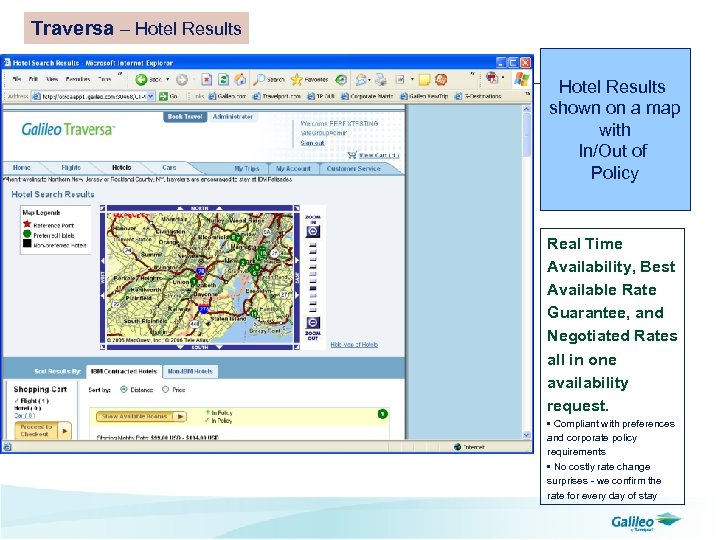Open the Edit icon dropdown arrow
The width and height of the screenshot is (720, 540).
tap(412, 80)
